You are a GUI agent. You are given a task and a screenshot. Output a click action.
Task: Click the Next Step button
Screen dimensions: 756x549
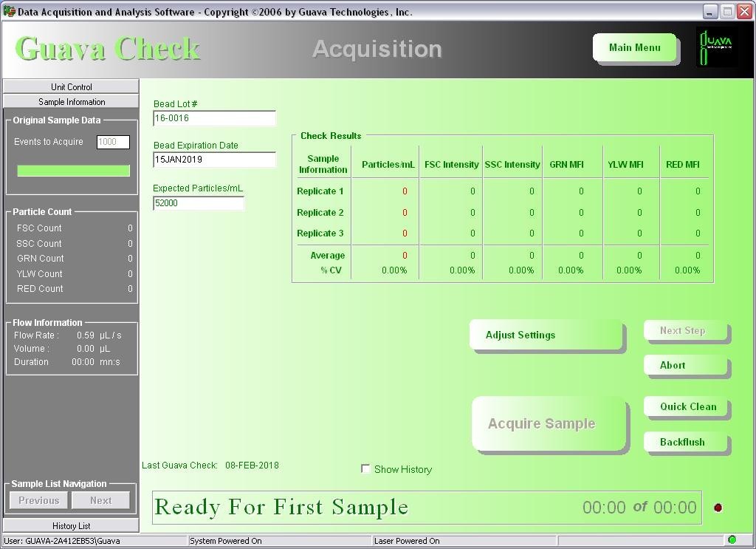click(x=685, y=330)
